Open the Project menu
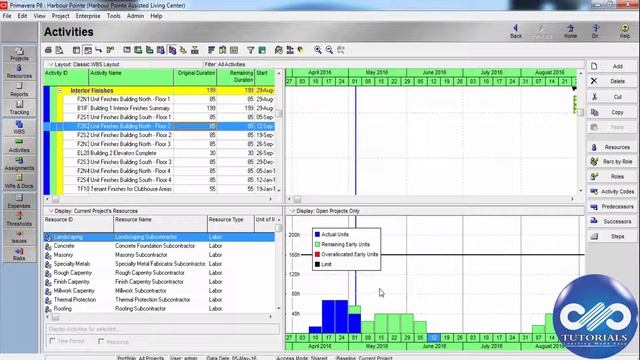The width and height of the screenshot is (640, 360). coord(60,16)
